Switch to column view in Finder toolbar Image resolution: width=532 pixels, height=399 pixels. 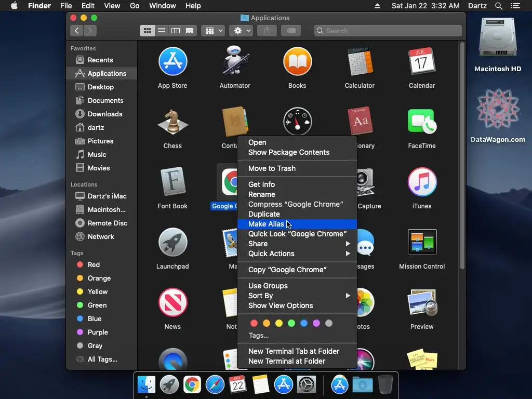pyautogui.click(x=176, y=31)
